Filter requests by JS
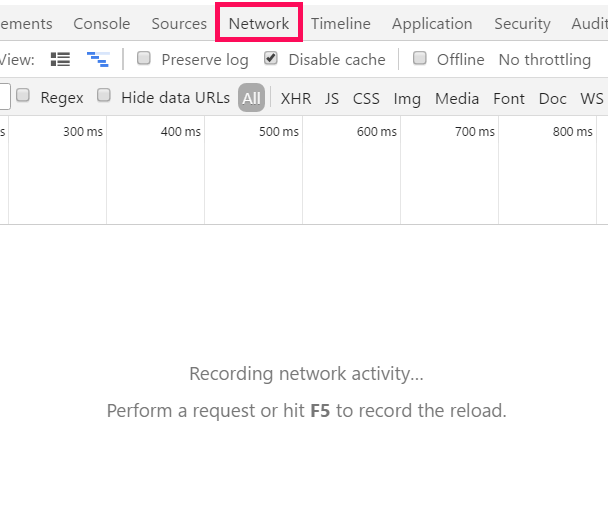 [x=332, y=98]
